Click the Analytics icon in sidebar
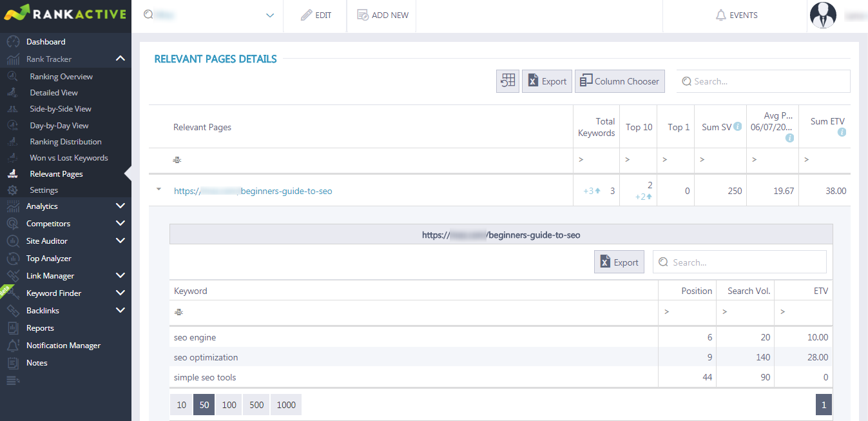Screen dimensions: 868x421 (x=13, y=206)
